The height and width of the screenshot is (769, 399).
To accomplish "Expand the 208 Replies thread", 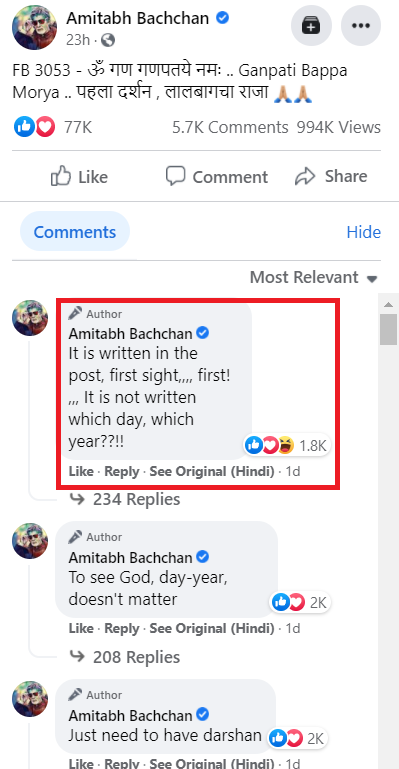I will 125,657.
